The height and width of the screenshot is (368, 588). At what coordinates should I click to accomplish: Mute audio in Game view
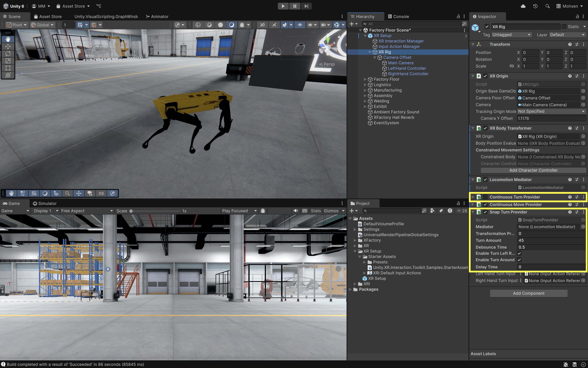coord(296,211)
